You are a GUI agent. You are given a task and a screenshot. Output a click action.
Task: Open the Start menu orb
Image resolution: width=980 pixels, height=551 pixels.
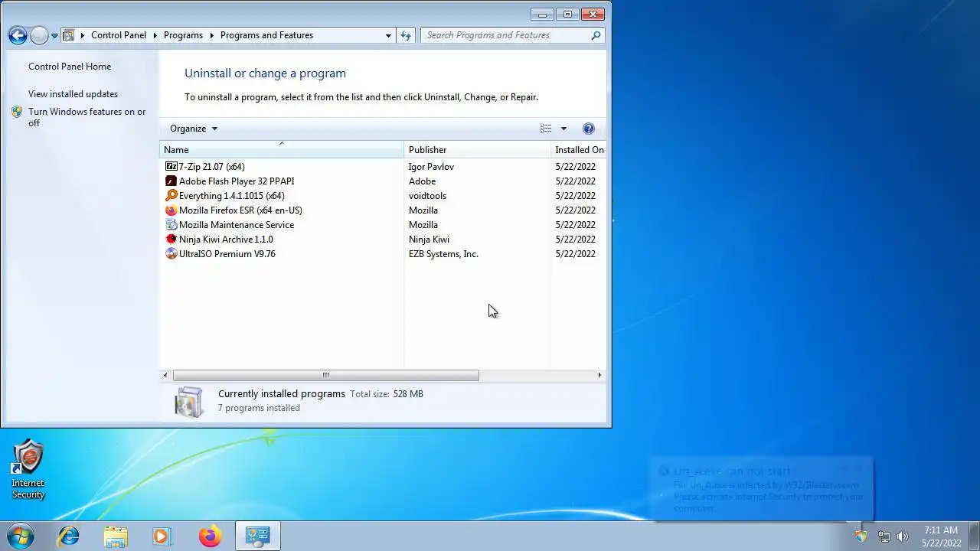(21, 536)
